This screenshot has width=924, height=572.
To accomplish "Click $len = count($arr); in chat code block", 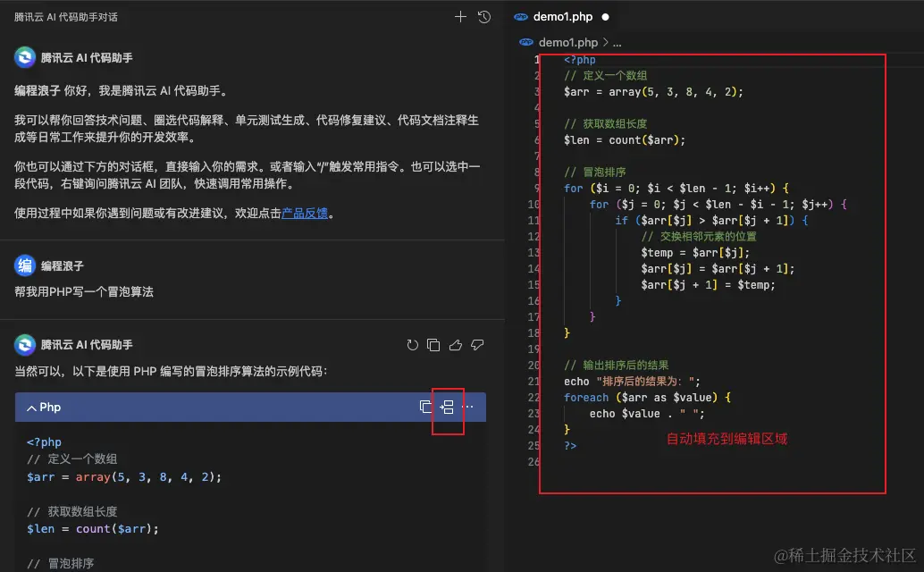I will (x=93, y=529).
